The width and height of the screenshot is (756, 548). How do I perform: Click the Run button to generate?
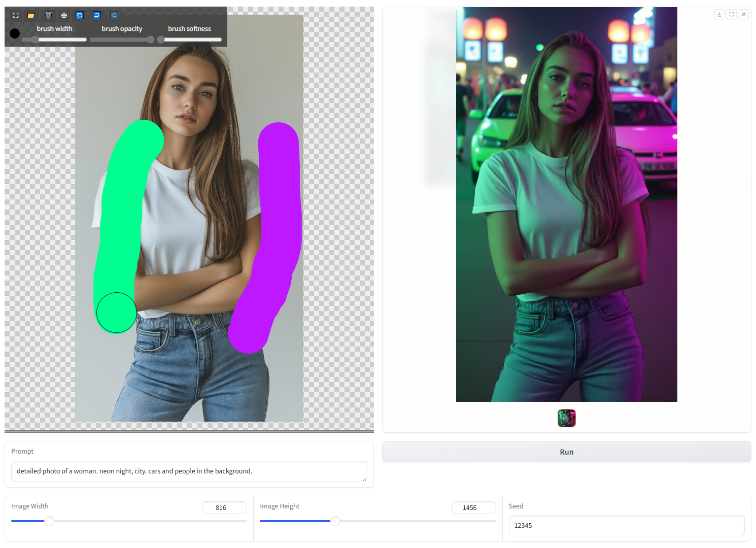point(566,452)
